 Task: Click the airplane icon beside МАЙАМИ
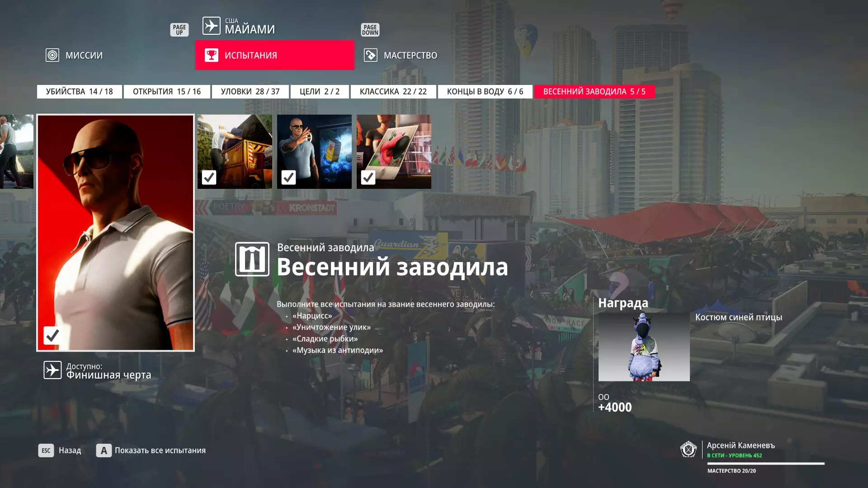pyautogui.click(x=211, y=26)
